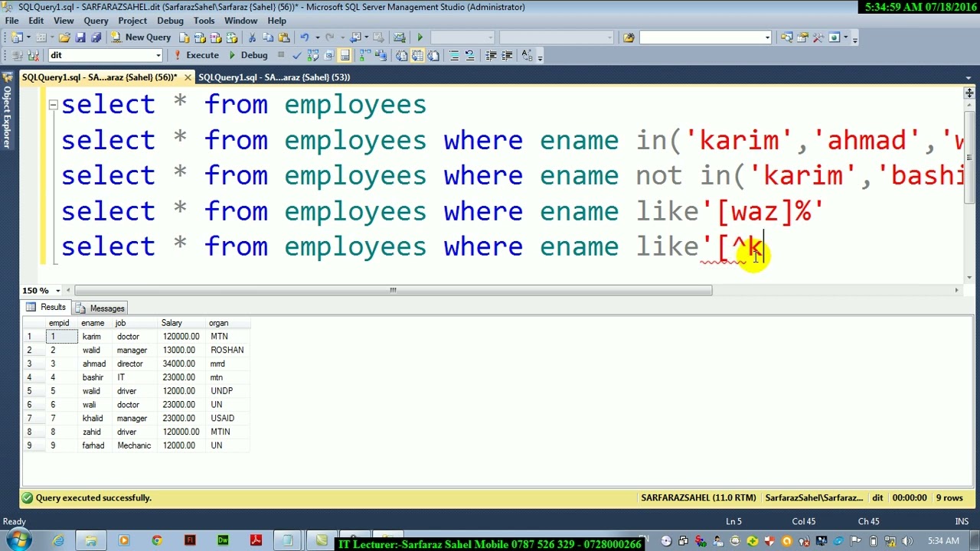Click the Change Connection icon

(x=34, y=55)
